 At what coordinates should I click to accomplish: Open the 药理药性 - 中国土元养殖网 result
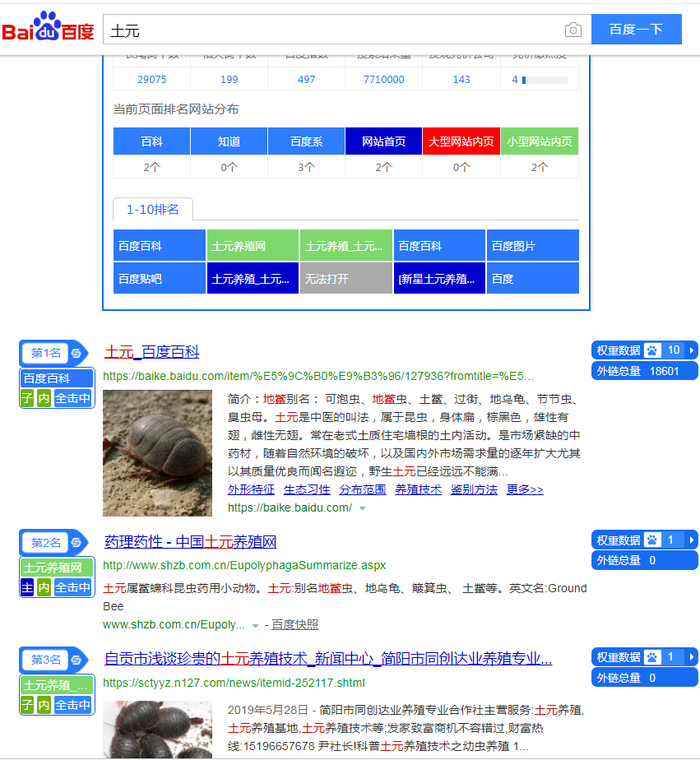pos(191,541)
